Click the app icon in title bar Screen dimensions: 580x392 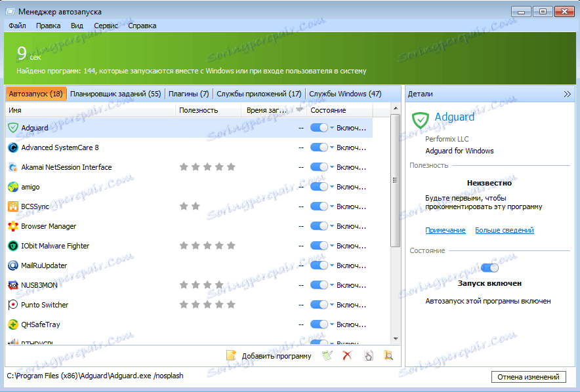[10, 12]
